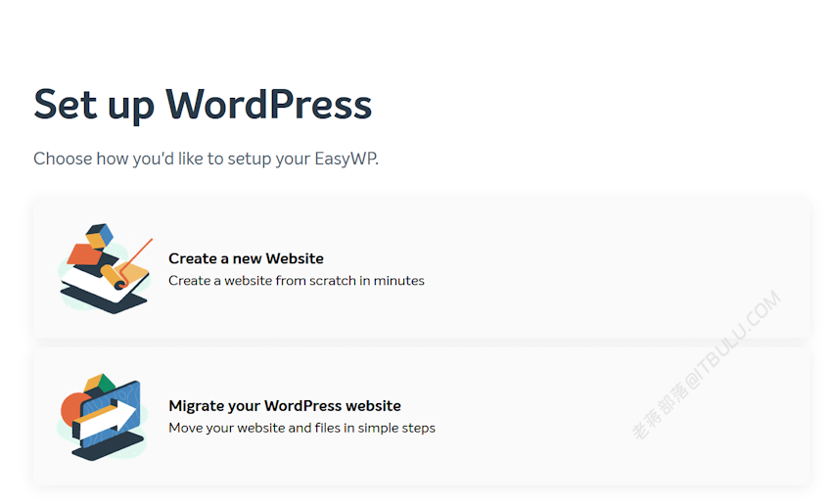Click the arrow illustration for migrating website
832x504 pixels.
[102, 417]
